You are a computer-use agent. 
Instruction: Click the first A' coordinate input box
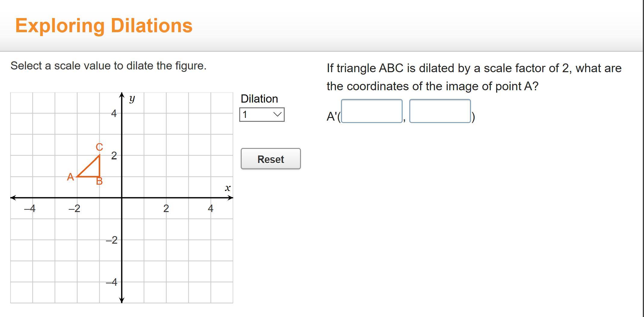(x=372, y=111)
